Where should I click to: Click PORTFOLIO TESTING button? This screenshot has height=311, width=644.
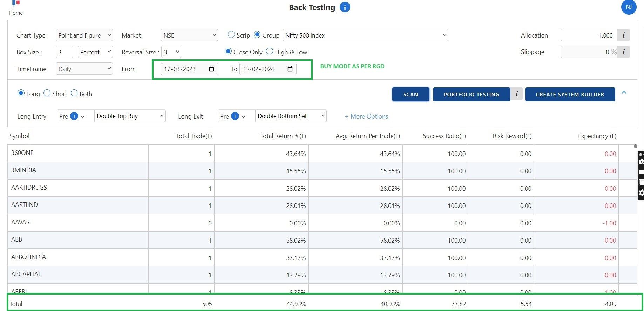tap(472, 94)
